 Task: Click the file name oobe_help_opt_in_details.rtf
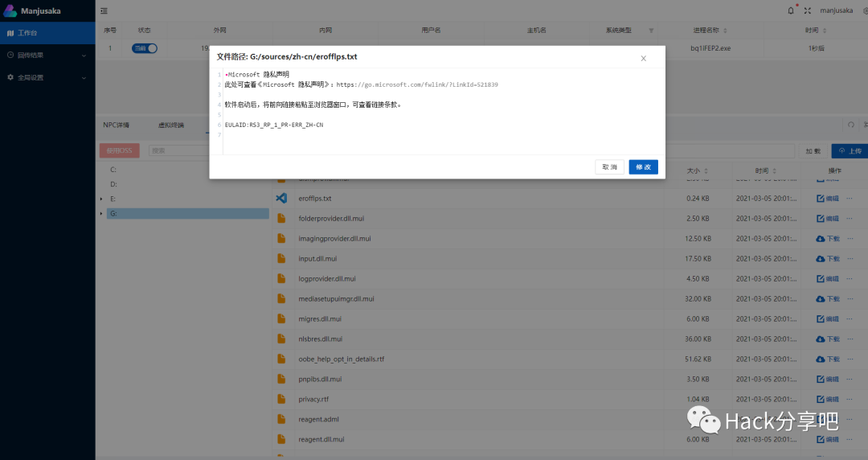[x=341, y=359]
